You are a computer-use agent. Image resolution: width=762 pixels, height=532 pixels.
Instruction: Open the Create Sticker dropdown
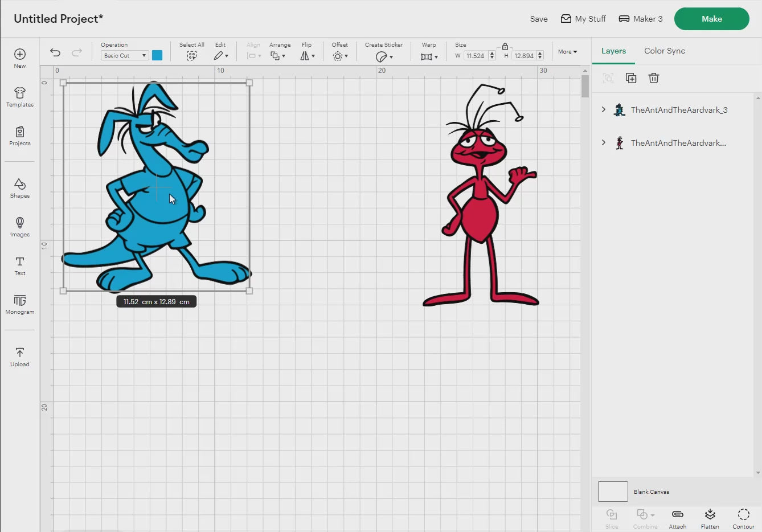click(384, 56)
